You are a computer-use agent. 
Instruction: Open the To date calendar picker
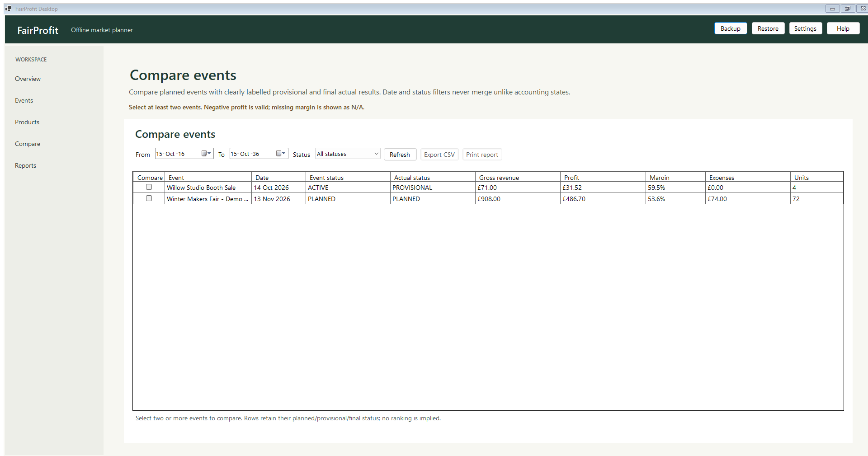pyautogui.click(x=281, y=154)
